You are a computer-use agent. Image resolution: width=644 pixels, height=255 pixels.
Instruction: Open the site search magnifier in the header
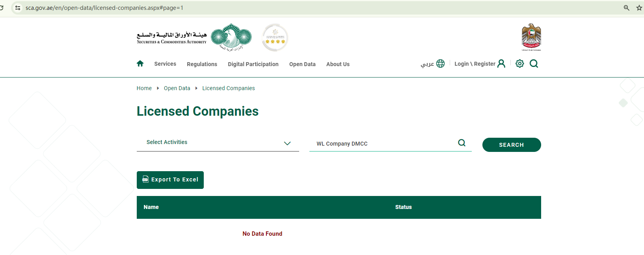pos(534,64)
